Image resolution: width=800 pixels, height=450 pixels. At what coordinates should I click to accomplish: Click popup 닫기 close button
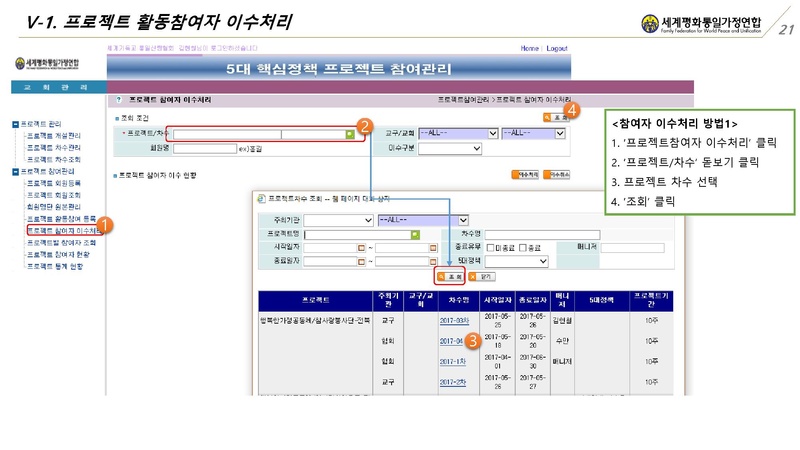click(x=482, y=277)
